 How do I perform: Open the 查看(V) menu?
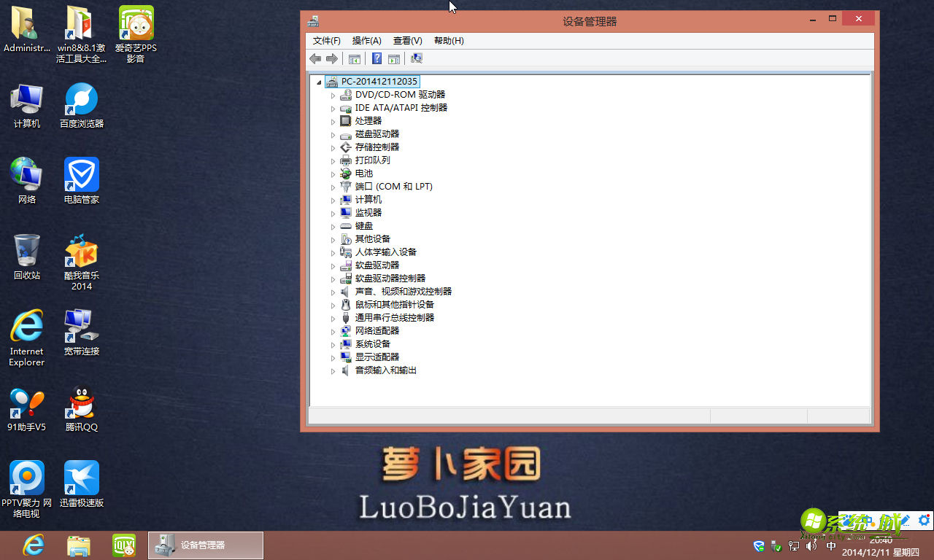(407, 41)
